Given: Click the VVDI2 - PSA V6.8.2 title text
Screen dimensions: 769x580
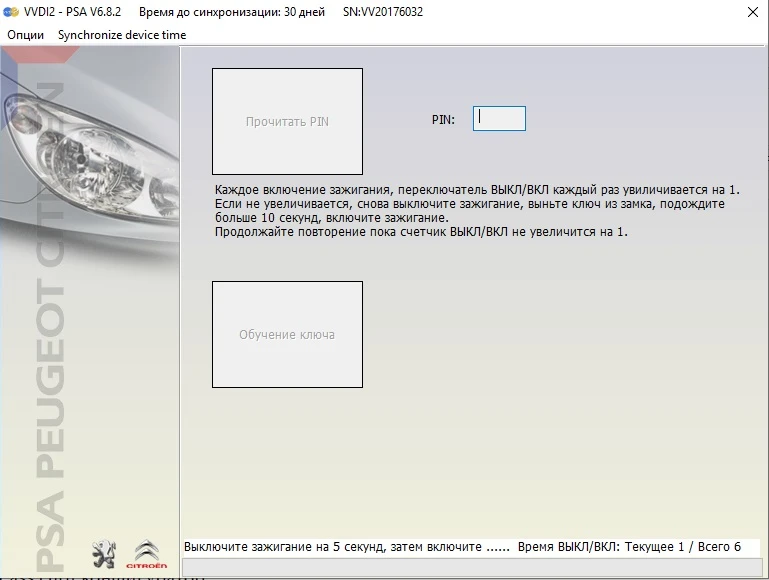Looking at the screenshot, I should click(x=72, y=12).
